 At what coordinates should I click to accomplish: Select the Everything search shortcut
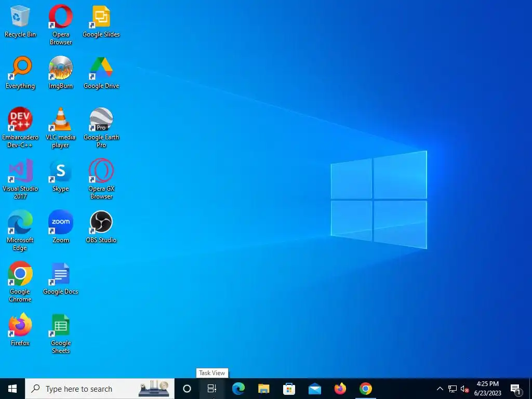point(20,72)
